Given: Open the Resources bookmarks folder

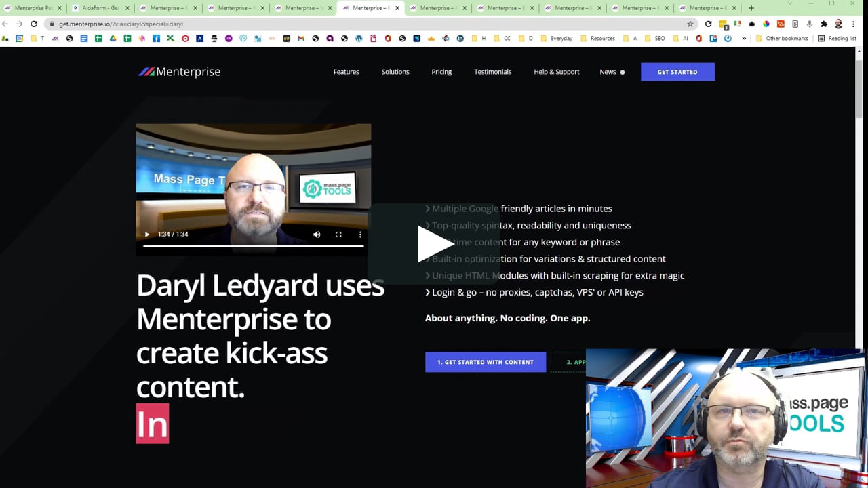Looking at the screenshot, I should [x=597, y=39].
